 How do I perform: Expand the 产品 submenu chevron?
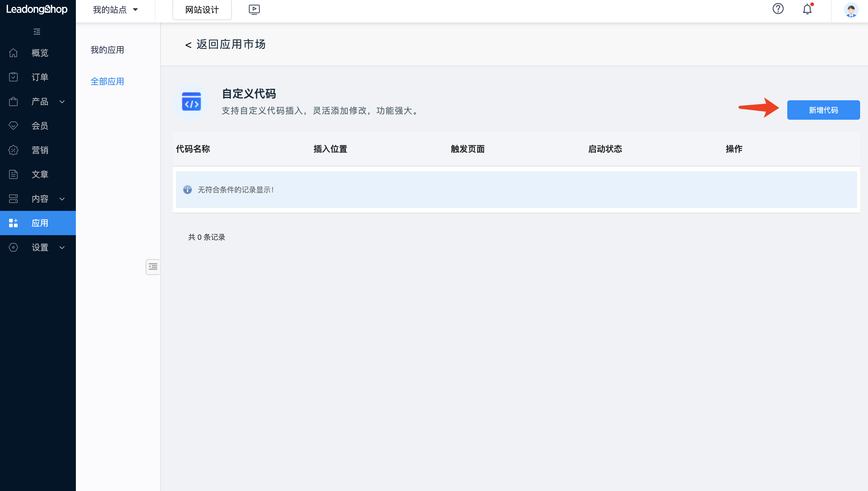62,101
